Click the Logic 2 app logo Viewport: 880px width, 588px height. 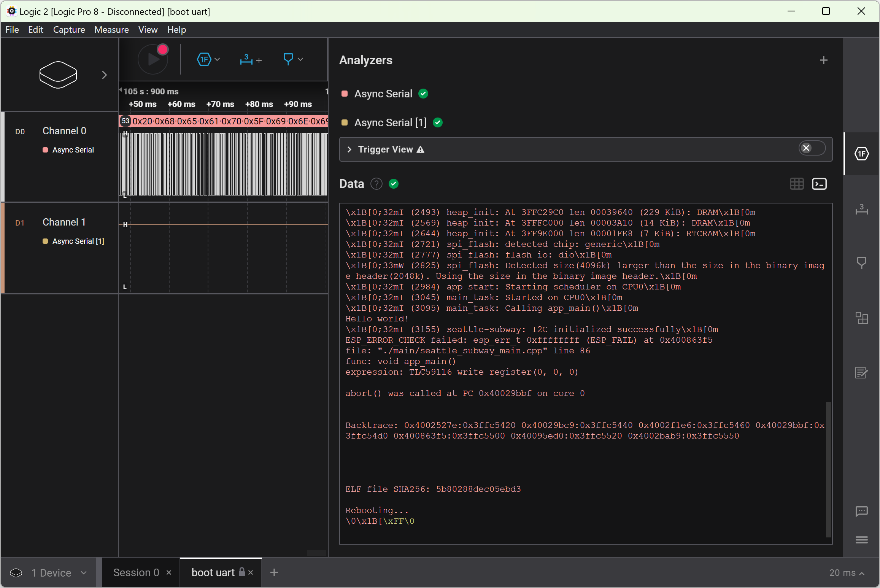pyautogui.click(x=12, y=11)
